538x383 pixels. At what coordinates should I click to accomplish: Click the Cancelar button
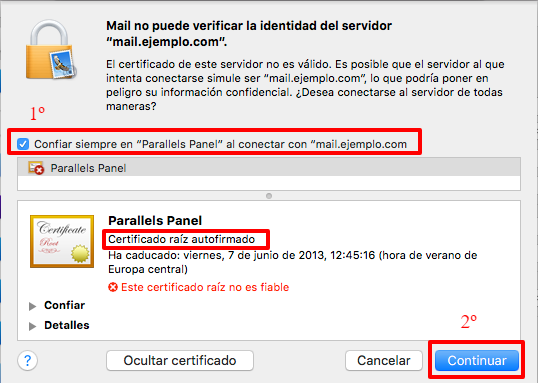tap(384, 360)
